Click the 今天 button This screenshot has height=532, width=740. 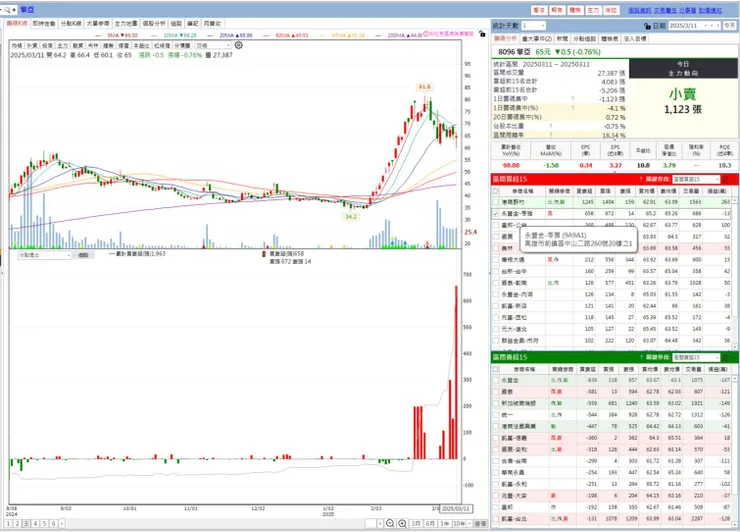pyautogui.click(x=730, y=25)
